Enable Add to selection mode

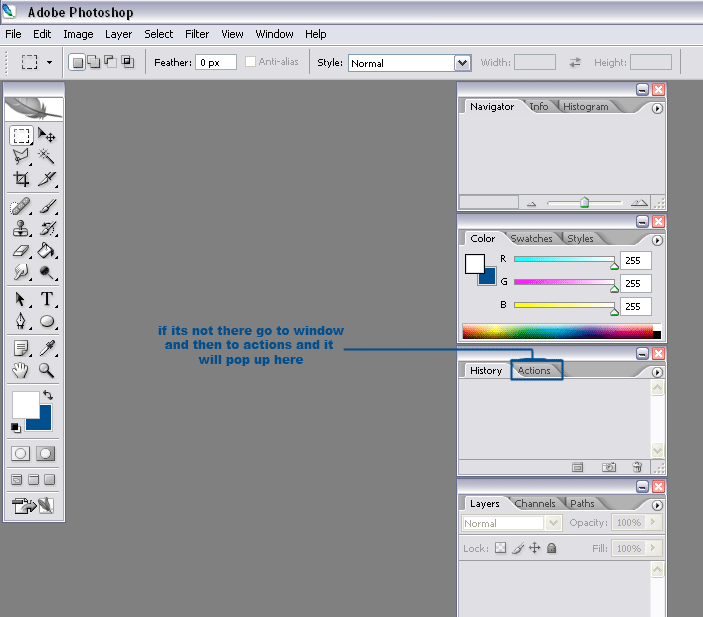click(93, 62)
